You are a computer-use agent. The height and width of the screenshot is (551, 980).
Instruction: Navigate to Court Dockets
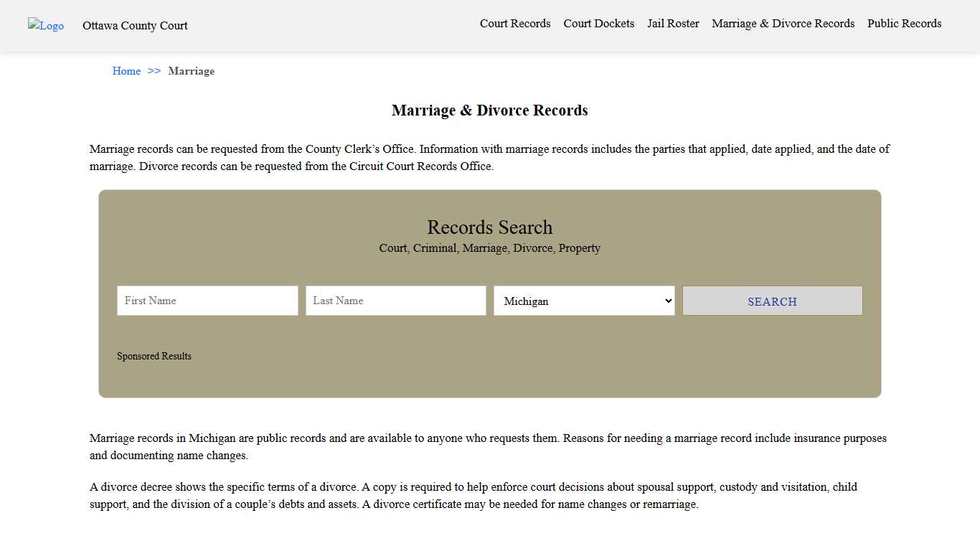598,23
